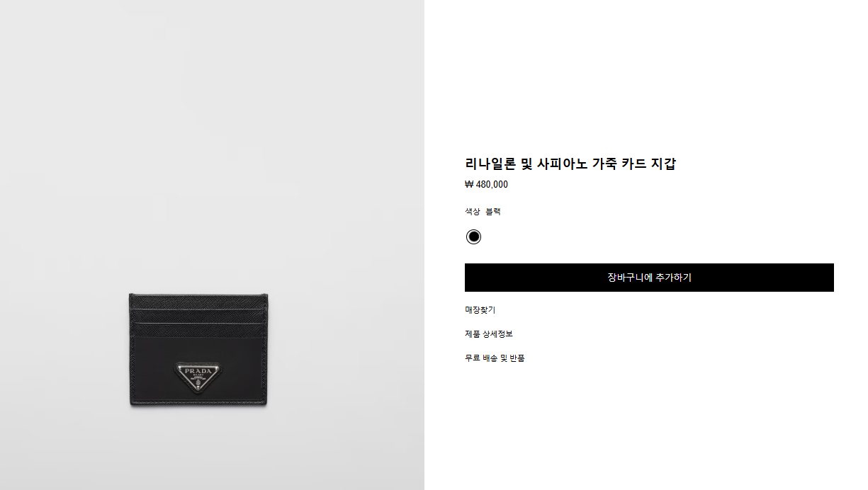Click the word 상세정보 in the details link
This screenshot has width=868, height=490.
[497, 334]
